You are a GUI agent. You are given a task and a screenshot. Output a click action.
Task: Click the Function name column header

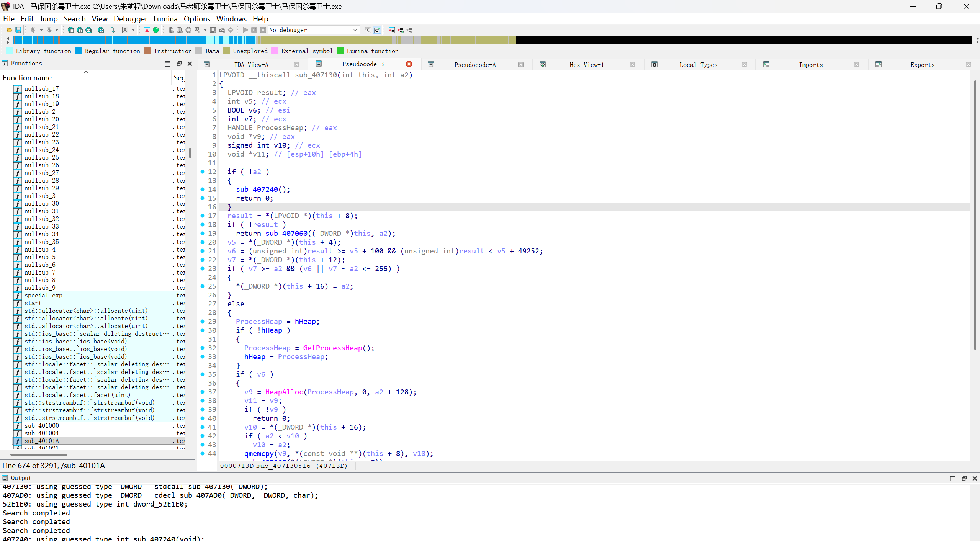tap(27, 78)
